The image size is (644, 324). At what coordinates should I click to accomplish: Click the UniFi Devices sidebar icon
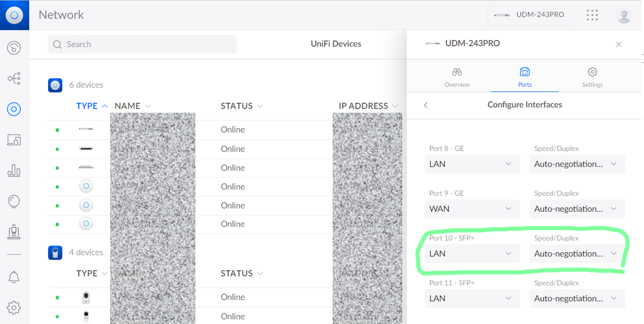(14, 109)
